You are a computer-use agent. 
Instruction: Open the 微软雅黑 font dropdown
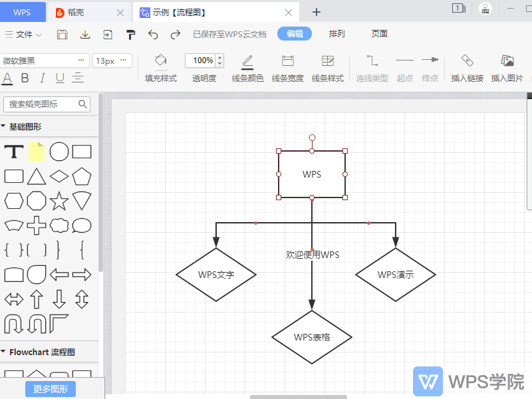click(x=45, y=61)
